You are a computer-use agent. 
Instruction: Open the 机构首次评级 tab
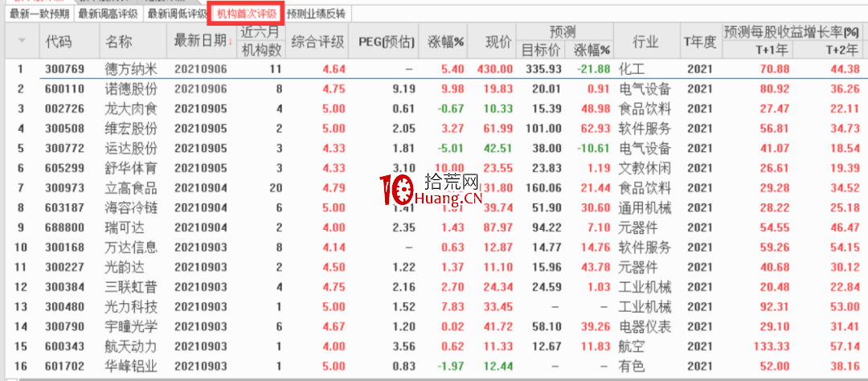[247, 14]
